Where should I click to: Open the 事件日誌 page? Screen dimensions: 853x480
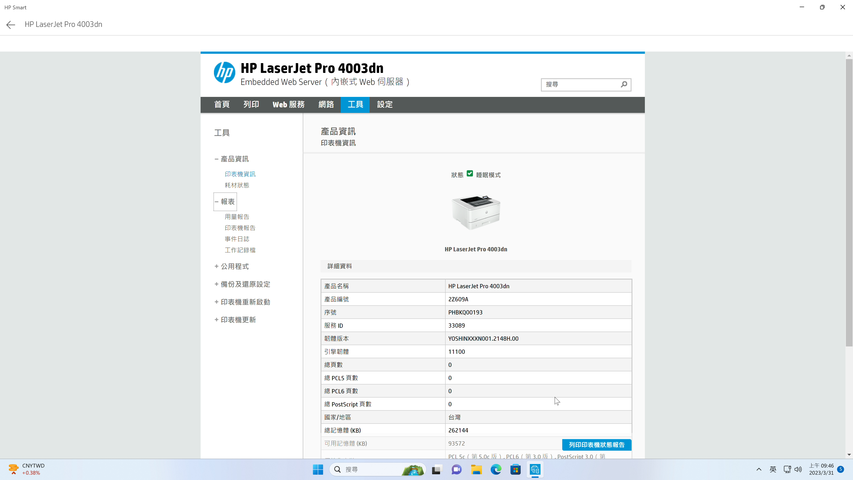[237, 239]
